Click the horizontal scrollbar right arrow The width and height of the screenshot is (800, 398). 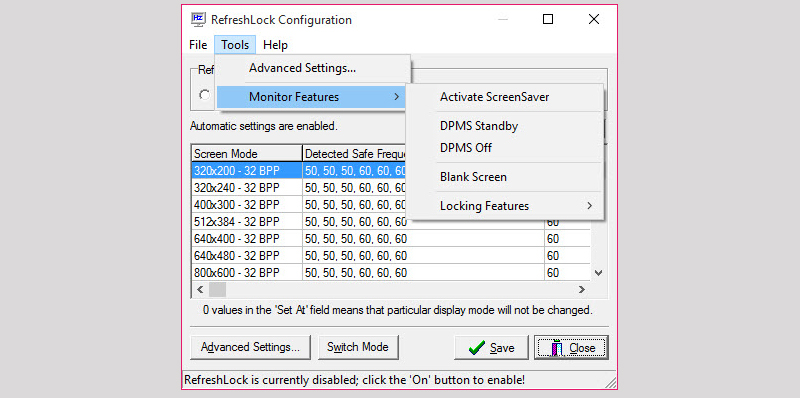point(582,289)
